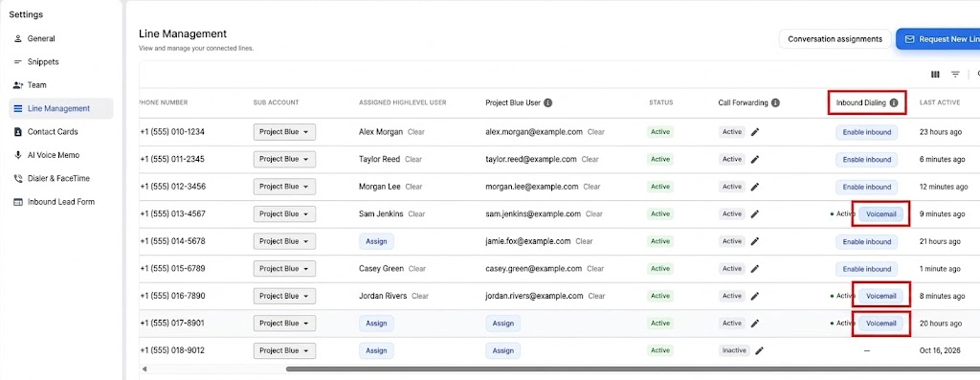Click Request New Line button
Image resolution: width=980 pixels, height=380 pixels.
pyautogui.click(x=938, y=38)
